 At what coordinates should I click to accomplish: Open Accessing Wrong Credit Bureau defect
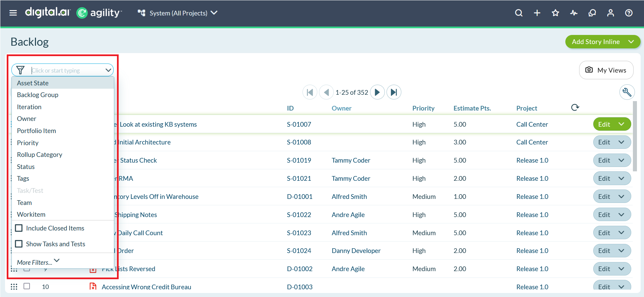click(x=146, y=287)
